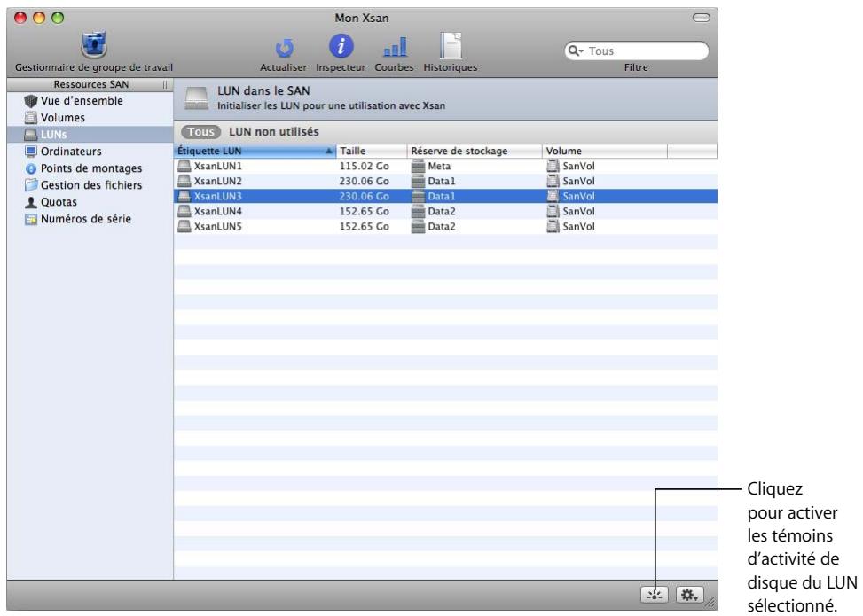Image resolution: width=863 pixels, height=616 pixels.
Task: Click the green zoom window button
Action: click(58, 18)
